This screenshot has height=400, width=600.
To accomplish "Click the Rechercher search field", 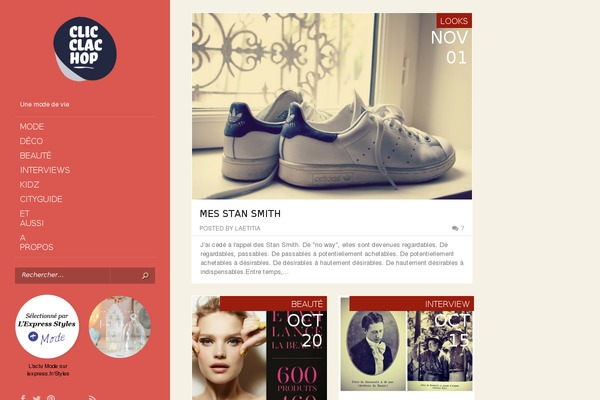I will [63, 275].
